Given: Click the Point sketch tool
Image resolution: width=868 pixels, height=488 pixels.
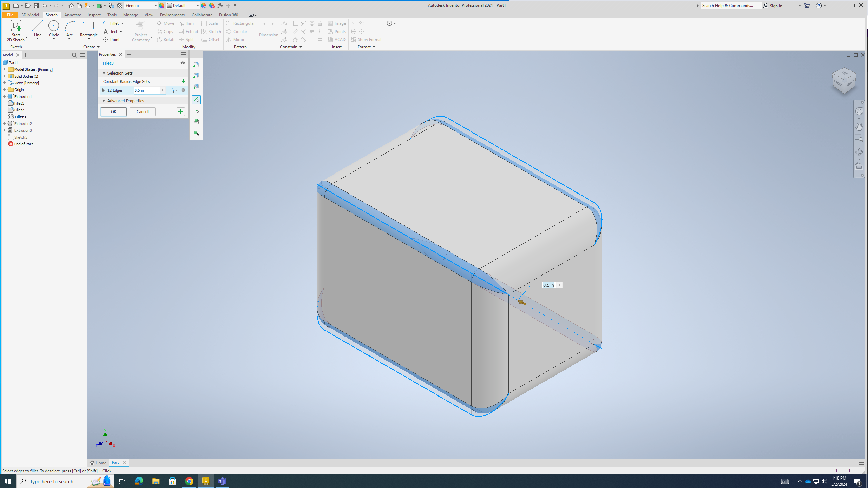Looking at the screenshot, I should (112, 40).
